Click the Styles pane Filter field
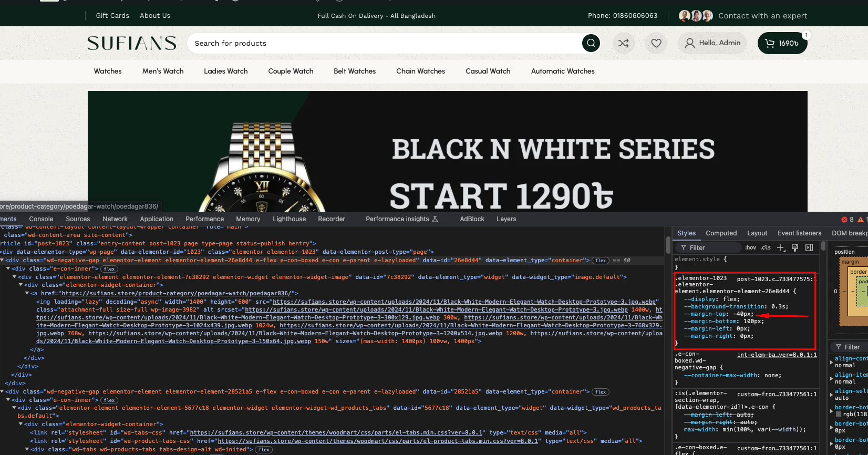This screenshot has width=868, height=455. coord(708,247)
